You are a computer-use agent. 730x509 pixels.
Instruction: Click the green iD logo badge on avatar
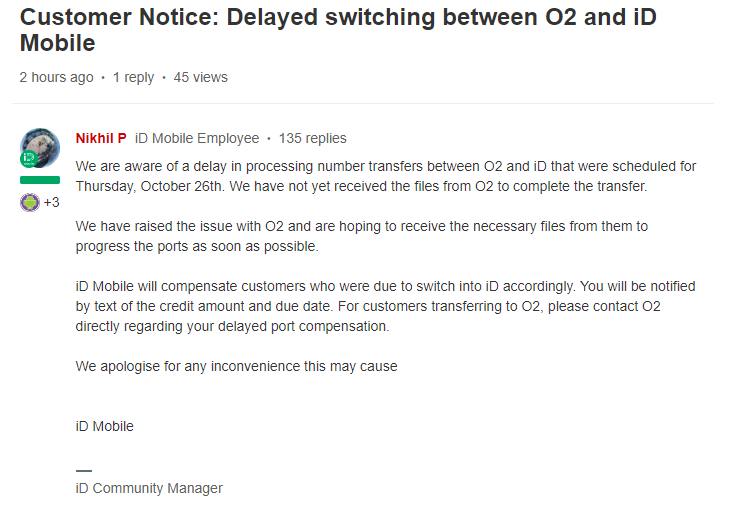coord(29,159)
